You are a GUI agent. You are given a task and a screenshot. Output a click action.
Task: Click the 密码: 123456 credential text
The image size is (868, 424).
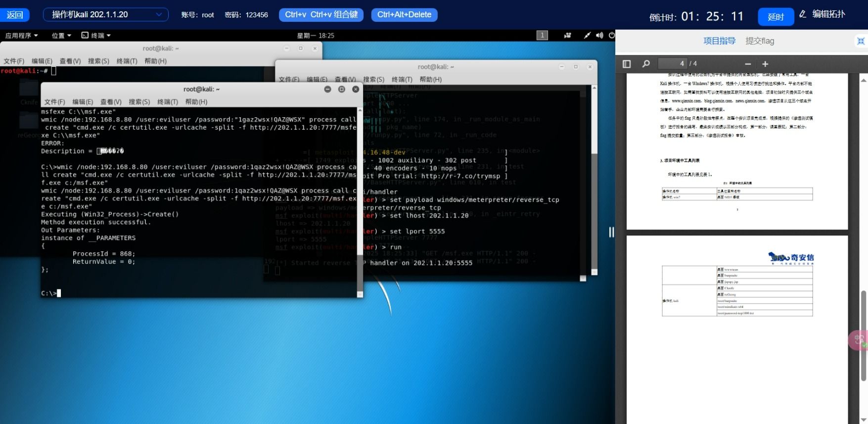[x=246, y=15]
